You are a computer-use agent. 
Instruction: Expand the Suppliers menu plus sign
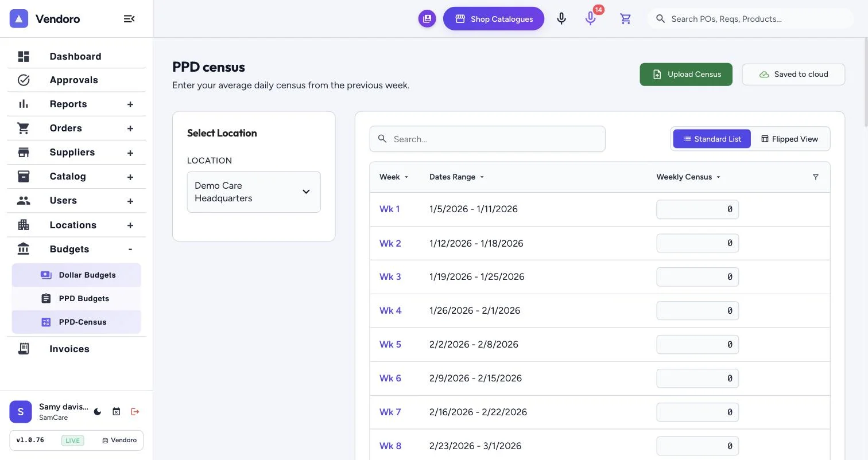[130, 153]
